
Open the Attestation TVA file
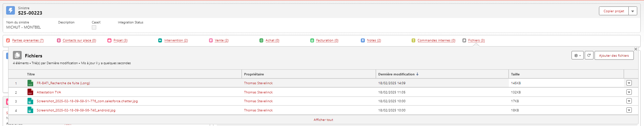click(49, 92)
